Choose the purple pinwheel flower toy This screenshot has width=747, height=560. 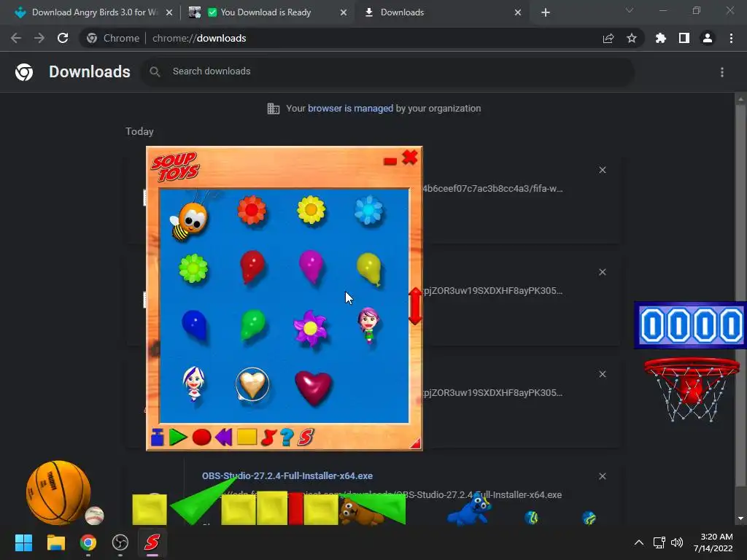coord(310,328)
